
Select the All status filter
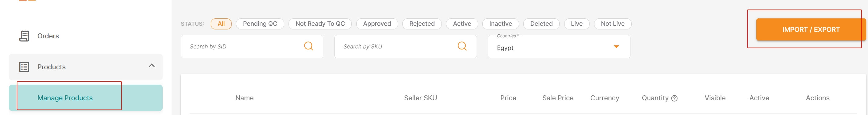point(221,24)
